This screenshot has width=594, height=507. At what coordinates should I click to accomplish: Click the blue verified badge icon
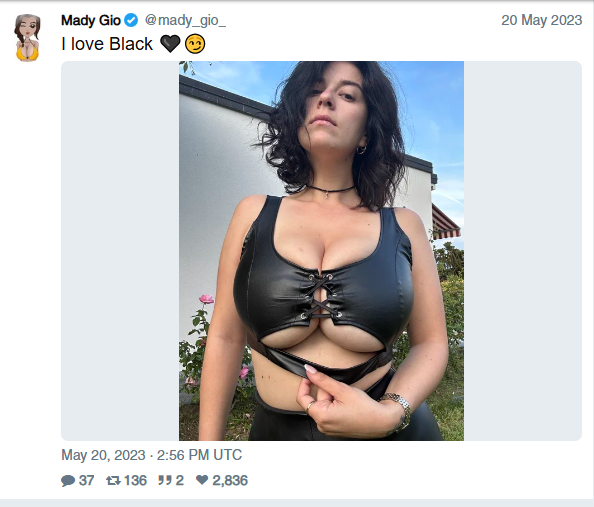(131, 20)
